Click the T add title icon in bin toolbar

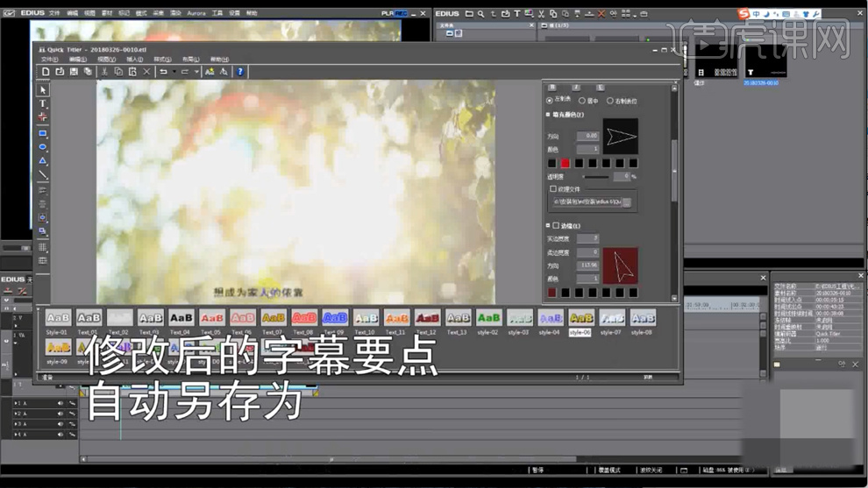(x=517, y=14)
